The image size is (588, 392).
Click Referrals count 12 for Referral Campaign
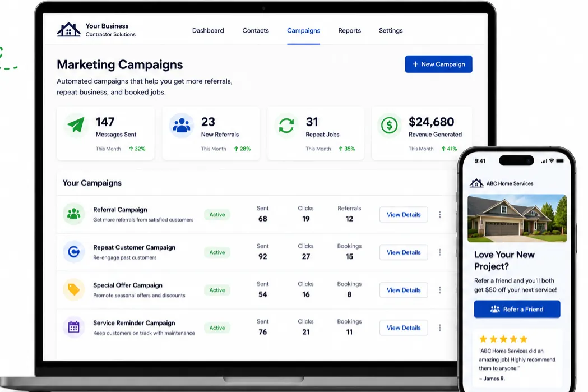(349, 219)
